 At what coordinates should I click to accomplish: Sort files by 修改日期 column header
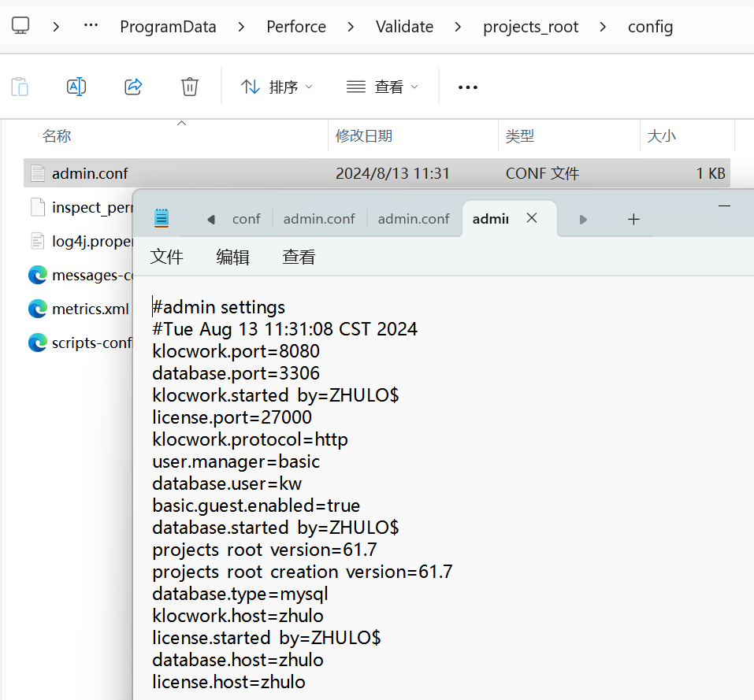pyautogui.click(x=364, y=136)
